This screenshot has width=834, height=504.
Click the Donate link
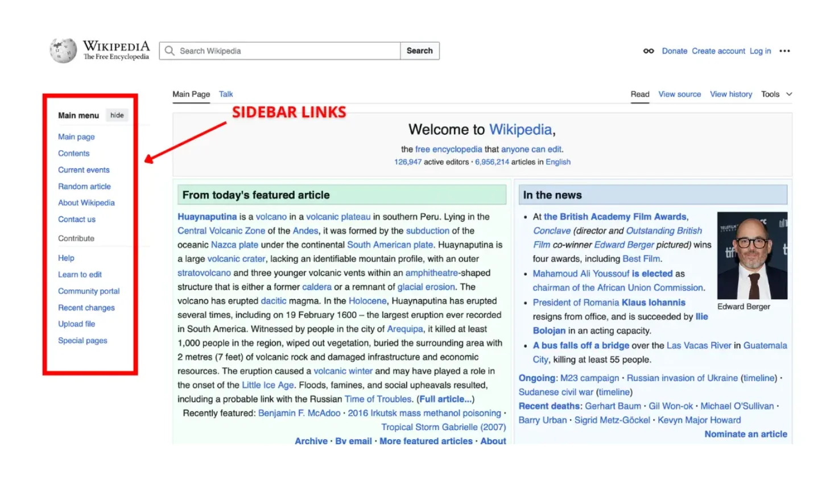click(675, 51)
